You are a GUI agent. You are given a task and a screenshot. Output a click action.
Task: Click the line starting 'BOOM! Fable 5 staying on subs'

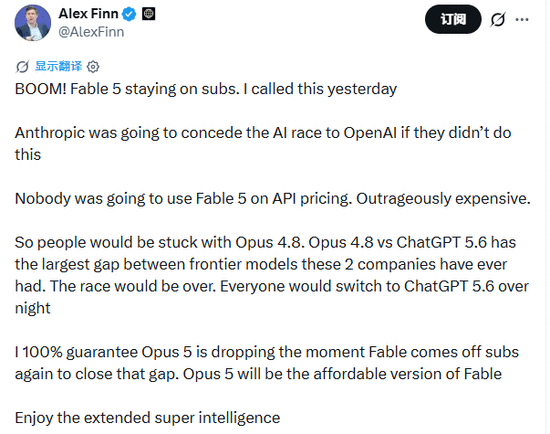coord(206,89)
